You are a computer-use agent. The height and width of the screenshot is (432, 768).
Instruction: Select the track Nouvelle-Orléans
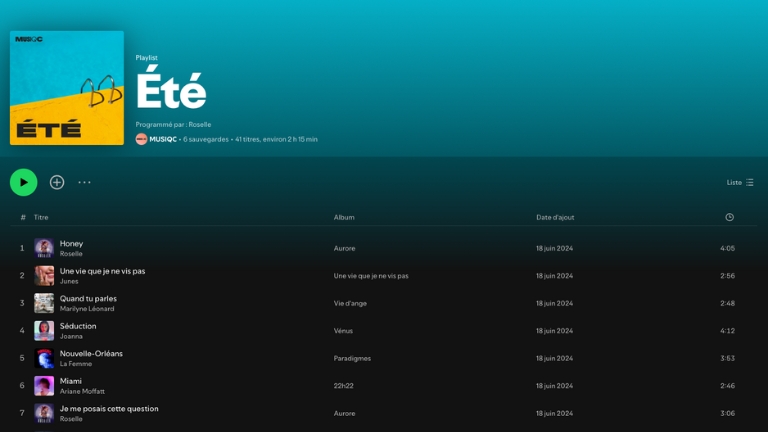pos(91,353)
